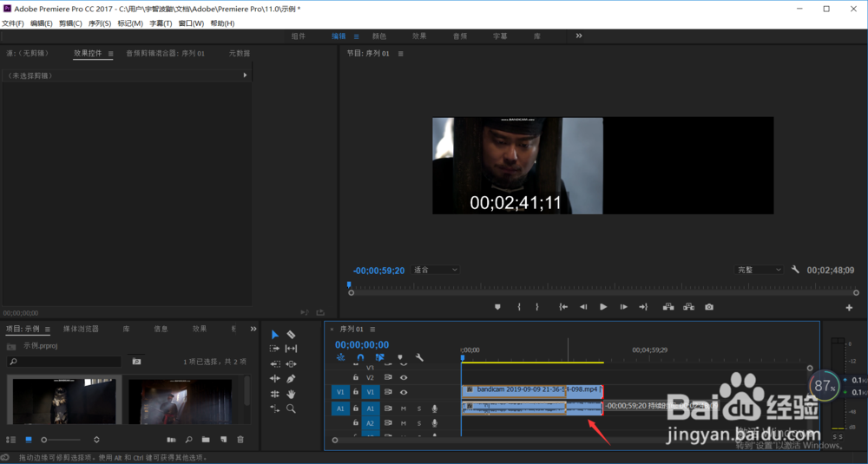Viewport: 868px width, 464px height.
Task: Click the Program monitor time ruler bar
Action: coord(603,286)
